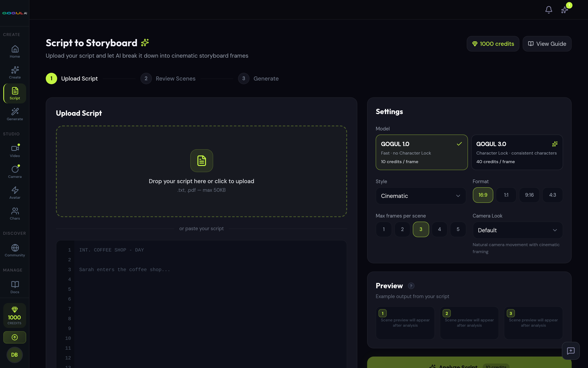Select scene preview thumbnail 1
This screenshot has width=588, height=368.
[x=405, y=323]
